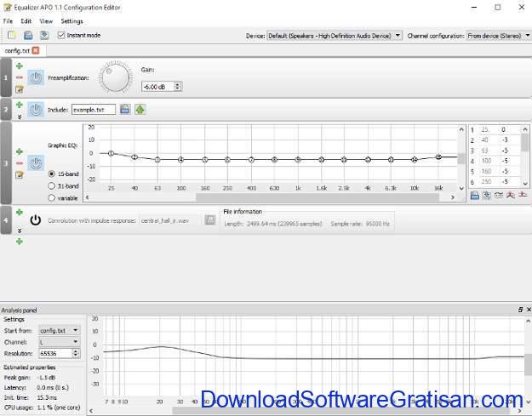Add a filter above the Include row
This screenshot has height=416, width=532.
click(20, 105)
